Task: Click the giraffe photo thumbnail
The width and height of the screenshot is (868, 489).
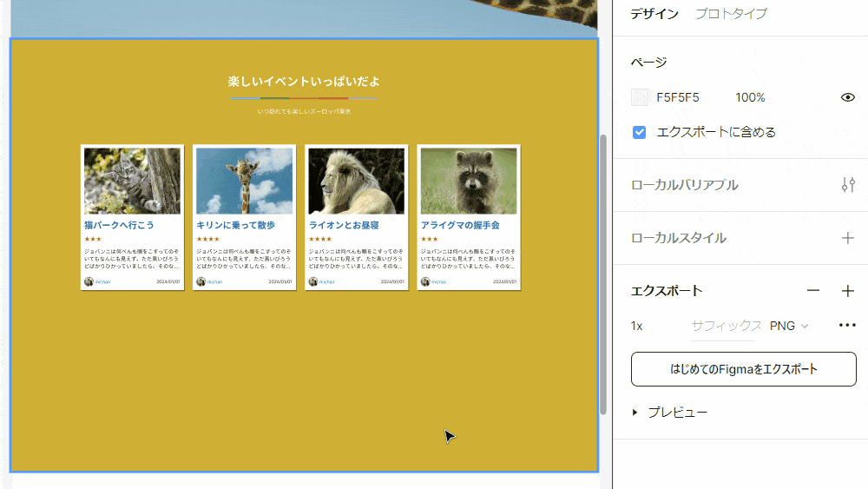Action: pyautogui.click(x=244, y=181)
